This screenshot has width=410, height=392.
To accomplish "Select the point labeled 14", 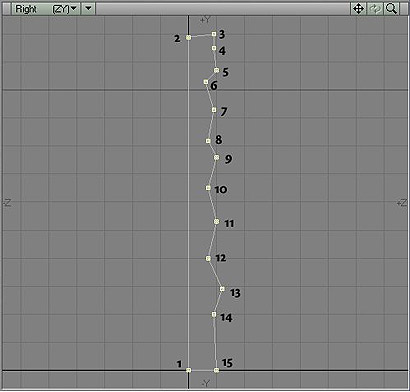I will click(214, 314).
